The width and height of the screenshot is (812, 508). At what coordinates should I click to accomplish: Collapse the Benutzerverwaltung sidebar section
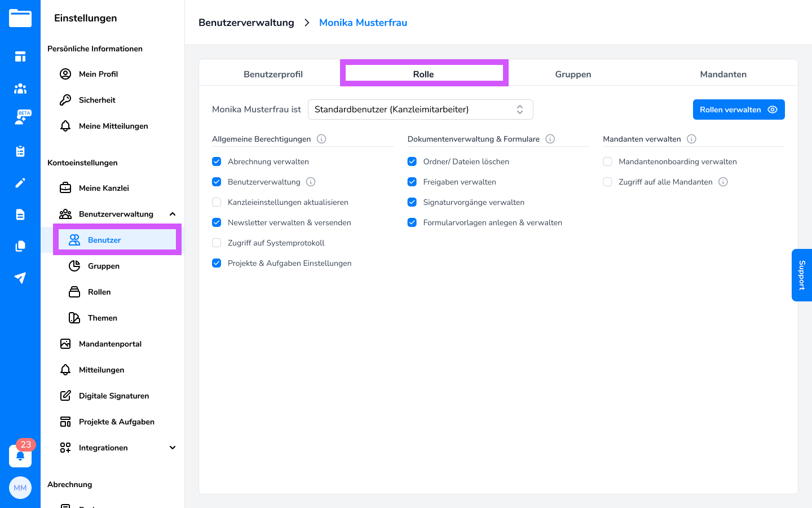click(173, 214)
